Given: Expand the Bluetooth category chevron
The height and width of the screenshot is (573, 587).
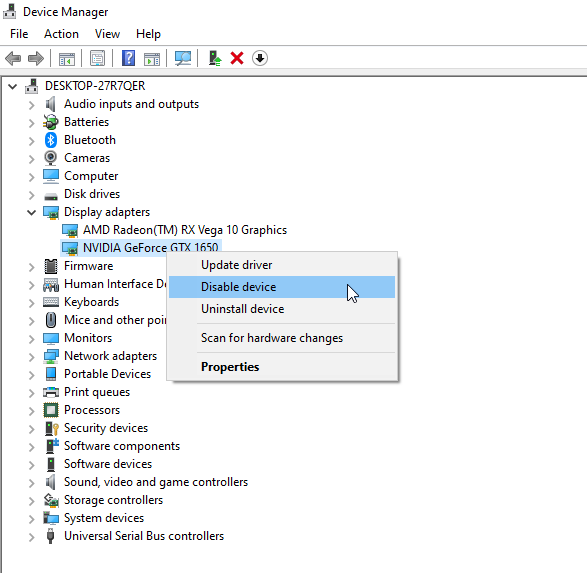Looking at the screenshot, I should click(31, 141).
